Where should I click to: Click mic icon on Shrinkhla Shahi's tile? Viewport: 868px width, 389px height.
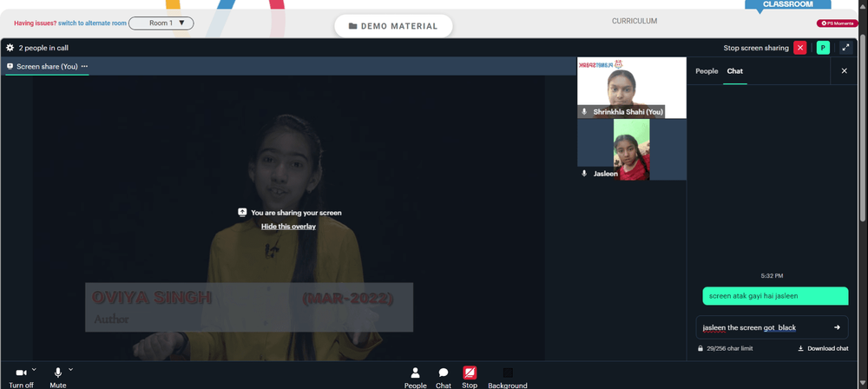584,112
